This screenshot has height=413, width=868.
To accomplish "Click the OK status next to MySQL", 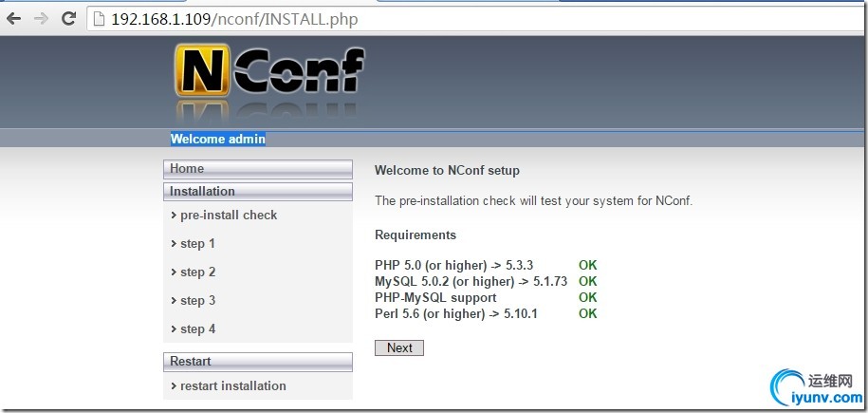I will pos(588,282).
